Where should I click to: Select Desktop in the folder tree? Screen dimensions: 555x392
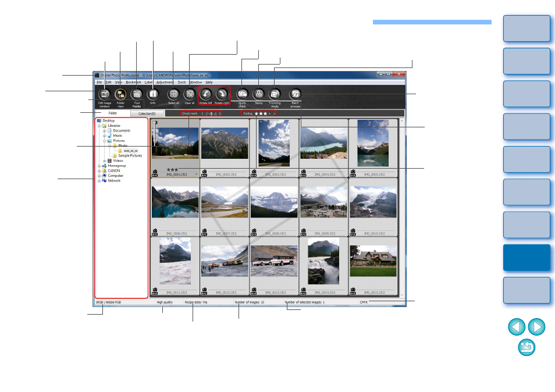pos(109,120)
